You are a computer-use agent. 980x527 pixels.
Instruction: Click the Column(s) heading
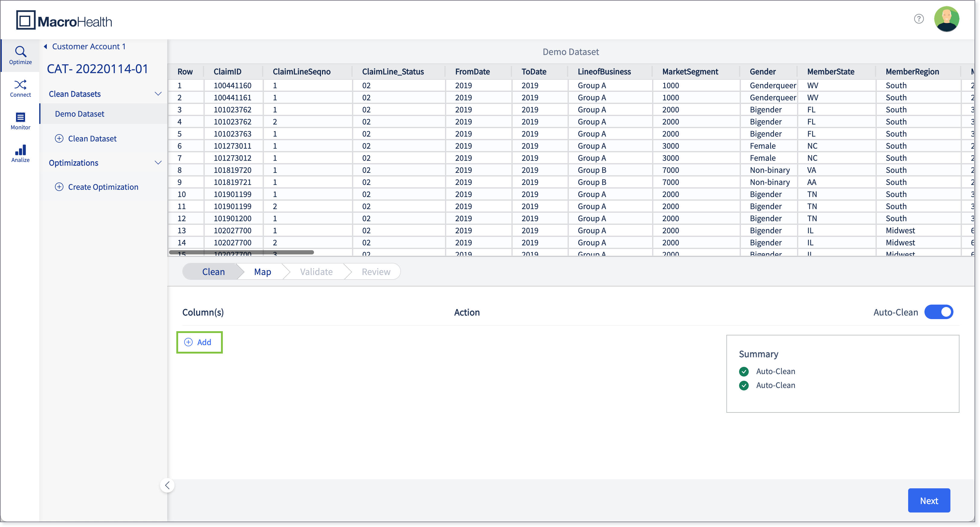[203, 312]
